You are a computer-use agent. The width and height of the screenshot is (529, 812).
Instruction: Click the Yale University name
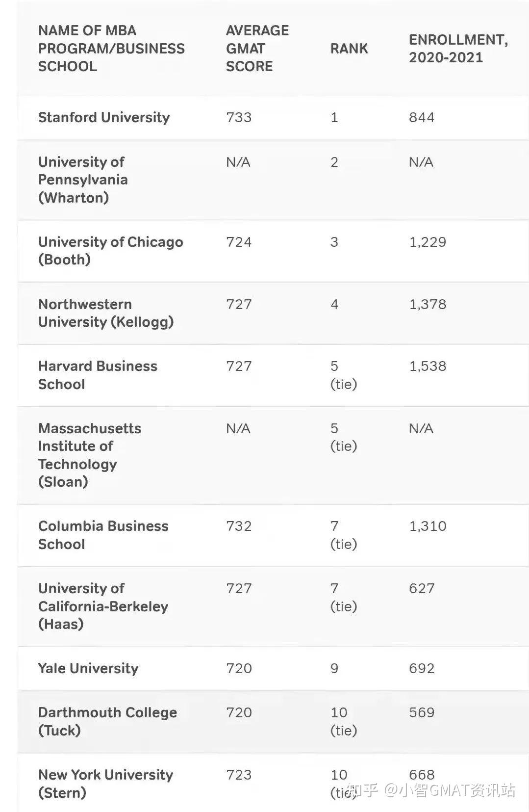point(88,668)
